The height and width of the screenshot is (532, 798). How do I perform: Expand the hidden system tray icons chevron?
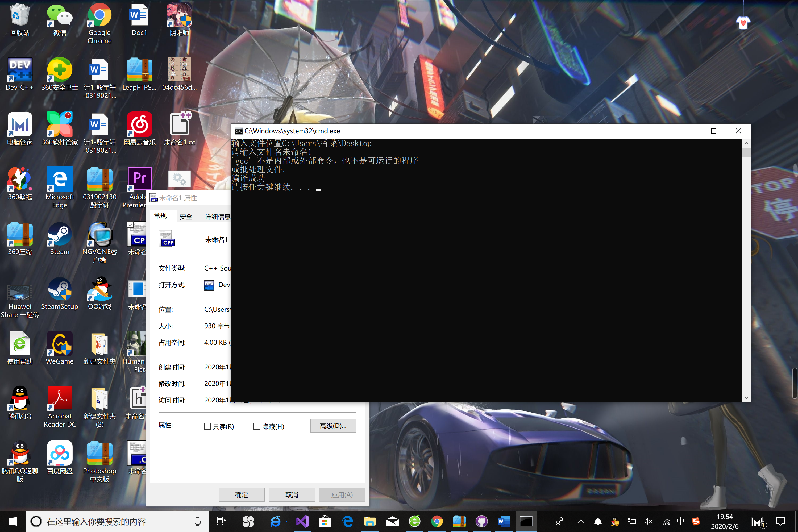click(581, 521)
